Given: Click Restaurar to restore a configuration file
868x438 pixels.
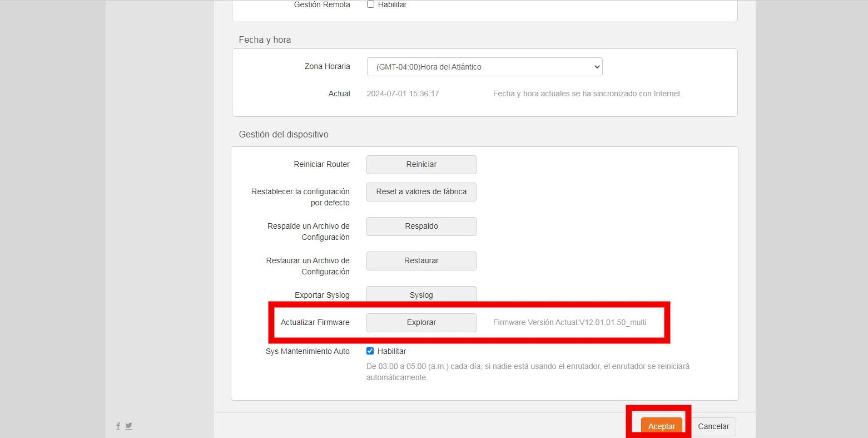Looking at the screenshot, I should (x=421, y=260).
